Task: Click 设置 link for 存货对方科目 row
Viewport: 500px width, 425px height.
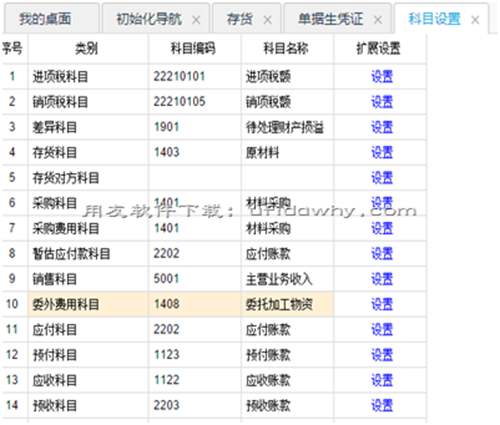Action: (382, 178)
